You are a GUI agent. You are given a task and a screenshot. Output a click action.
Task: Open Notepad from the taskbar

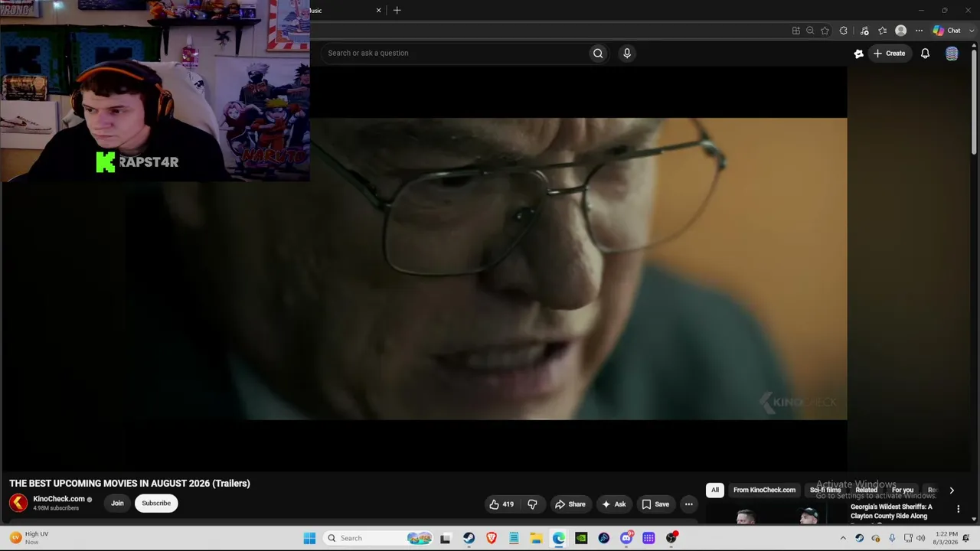[x=514, y=538]
